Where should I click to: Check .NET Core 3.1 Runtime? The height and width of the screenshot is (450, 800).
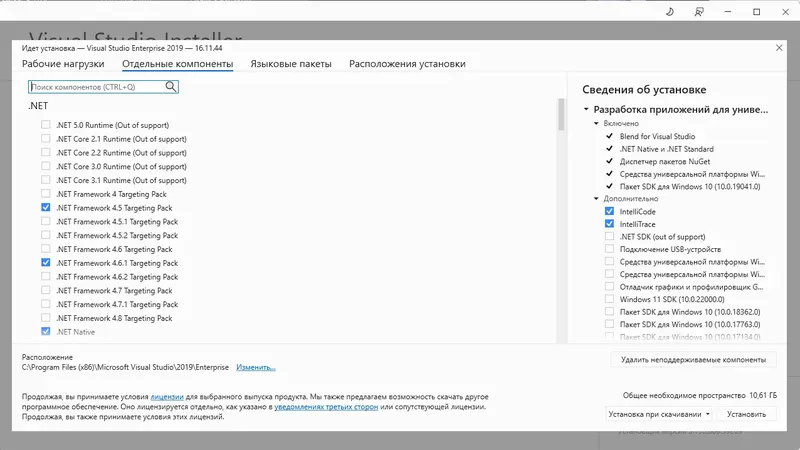pos(46,180)
